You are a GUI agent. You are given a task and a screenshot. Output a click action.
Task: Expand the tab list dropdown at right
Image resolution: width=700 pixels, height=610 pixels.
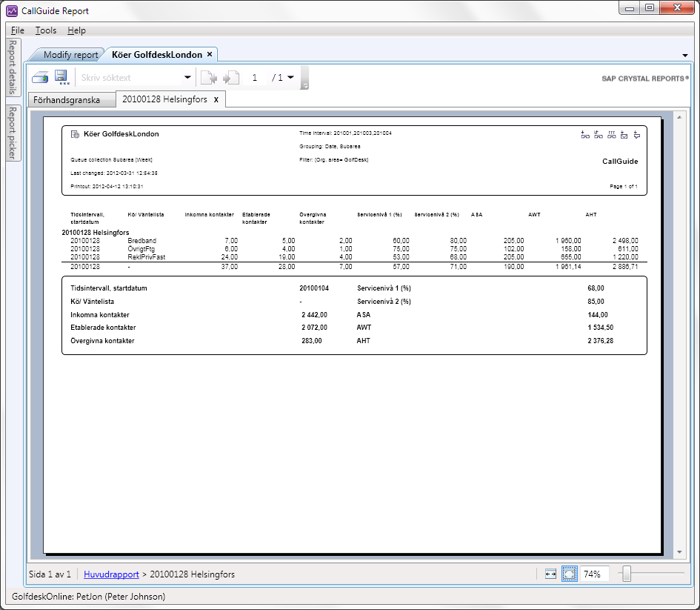click(684, 56)
